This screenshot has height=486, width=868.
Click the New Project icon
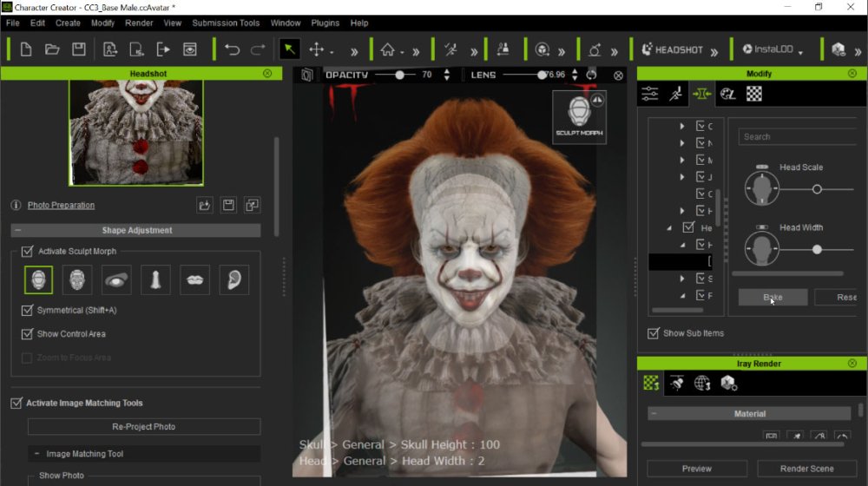pyautogui.click(x=25, y=49)
